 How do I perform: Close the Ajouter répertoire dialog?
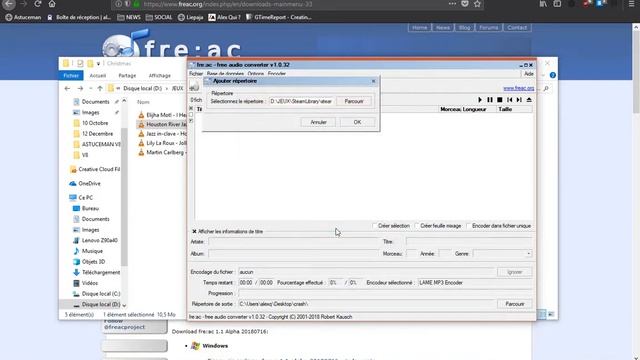point(373,81)
